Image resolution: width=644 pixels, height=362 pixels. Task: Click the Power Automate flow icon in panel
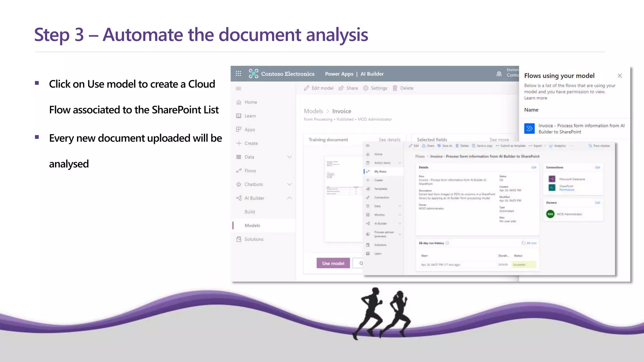click(x=530, y=129)
